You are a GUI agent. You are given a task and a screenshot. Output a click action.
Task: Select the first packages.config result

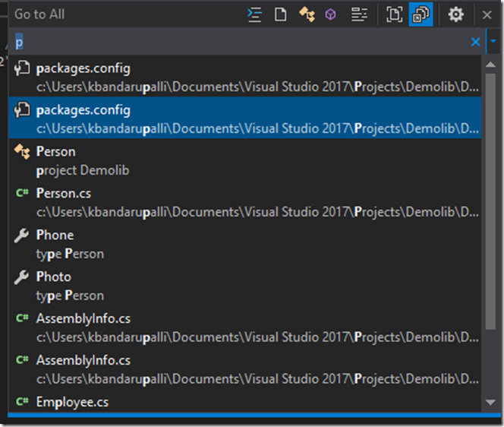tap(244, 77)
